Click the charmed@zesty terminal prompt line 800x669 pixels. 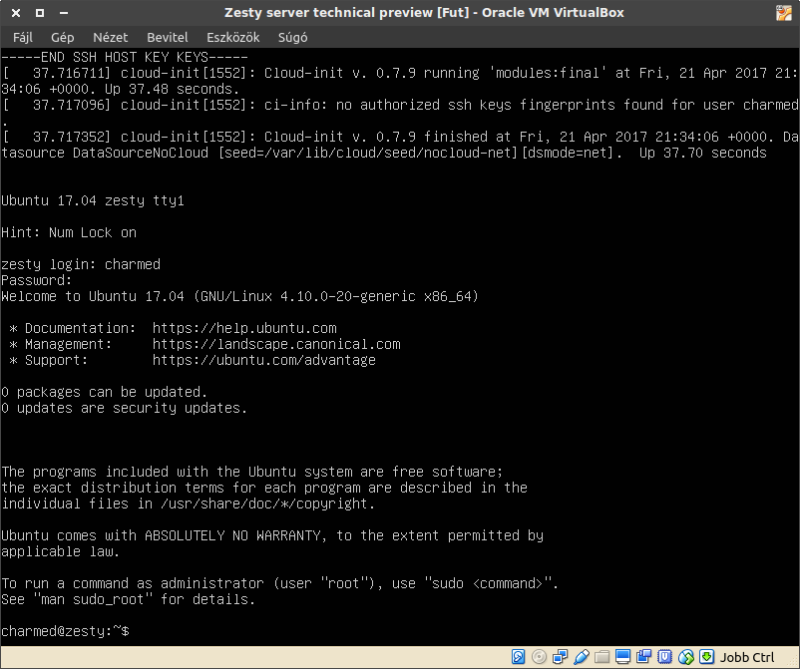[65, 632]
